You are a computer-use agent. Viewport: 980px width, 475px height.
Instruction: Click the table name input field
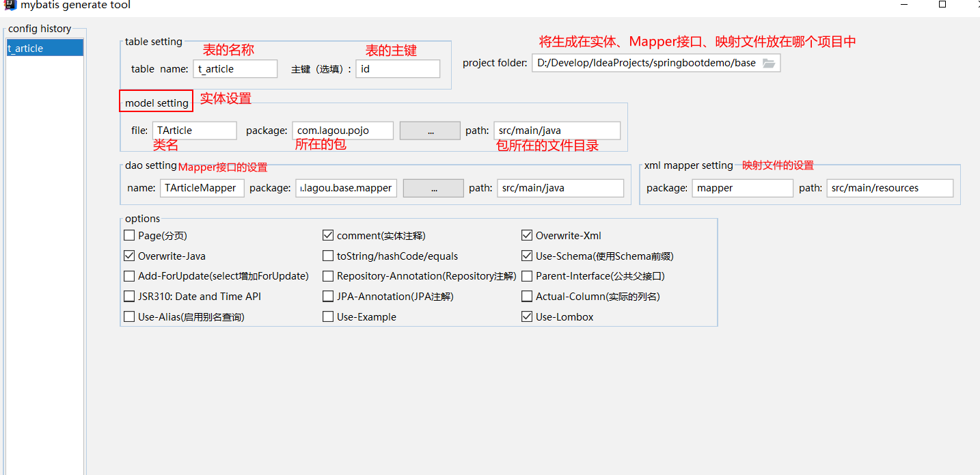click(x=235, y=69)
